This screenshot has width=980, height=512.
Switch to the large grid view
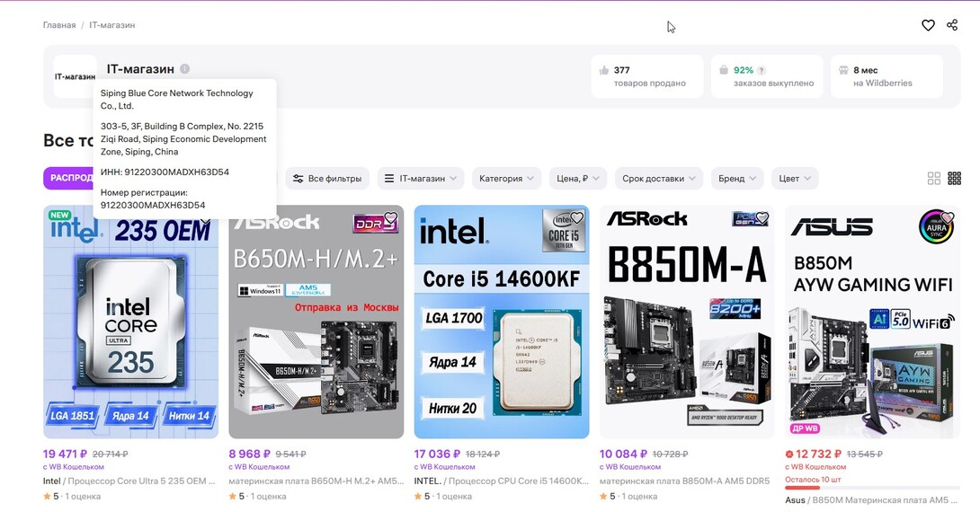tap(934, 179)
